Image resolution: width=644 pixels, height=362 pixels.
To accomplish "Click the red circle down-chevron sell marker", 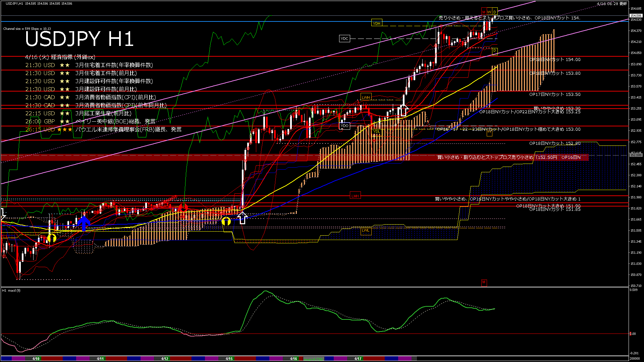I will pyautogui.click(x=183, y=208).
